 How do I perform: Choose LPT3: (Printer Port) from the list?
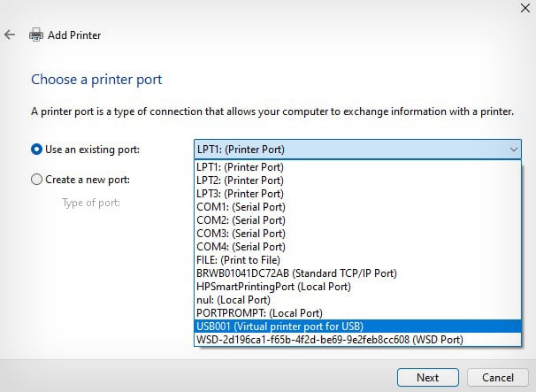[x=241, y=193]
